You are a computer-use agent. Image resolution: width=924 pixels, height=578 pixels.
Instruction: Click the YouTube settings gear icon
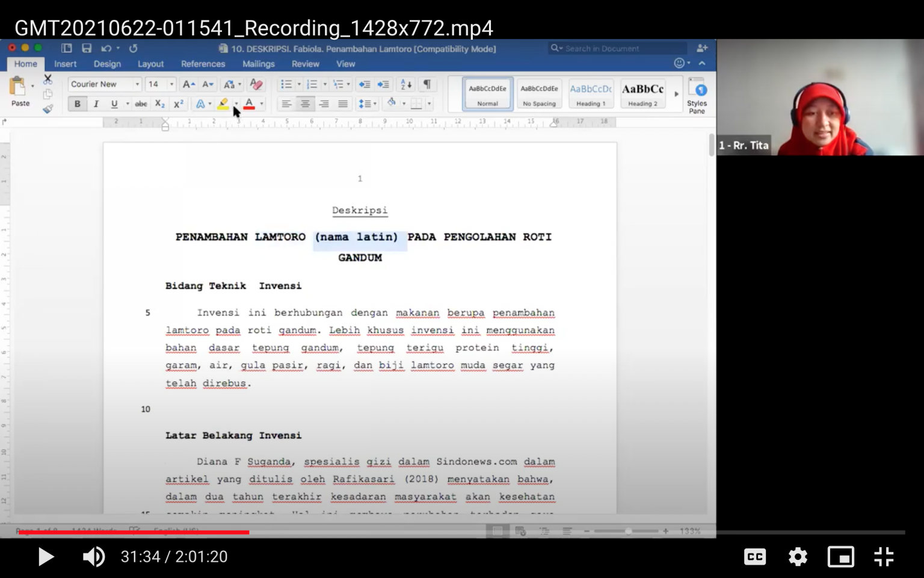798,557
